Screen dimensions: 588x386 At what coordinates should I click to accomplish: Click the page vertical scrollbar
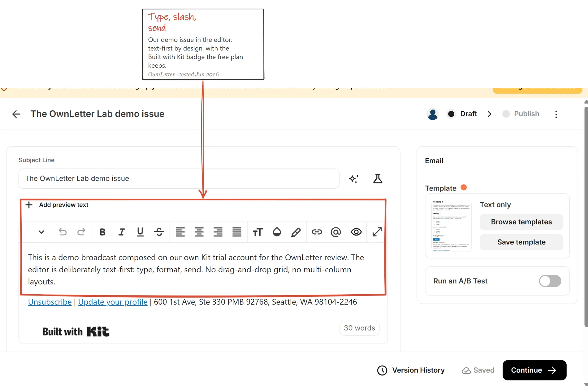click(586, 217)
